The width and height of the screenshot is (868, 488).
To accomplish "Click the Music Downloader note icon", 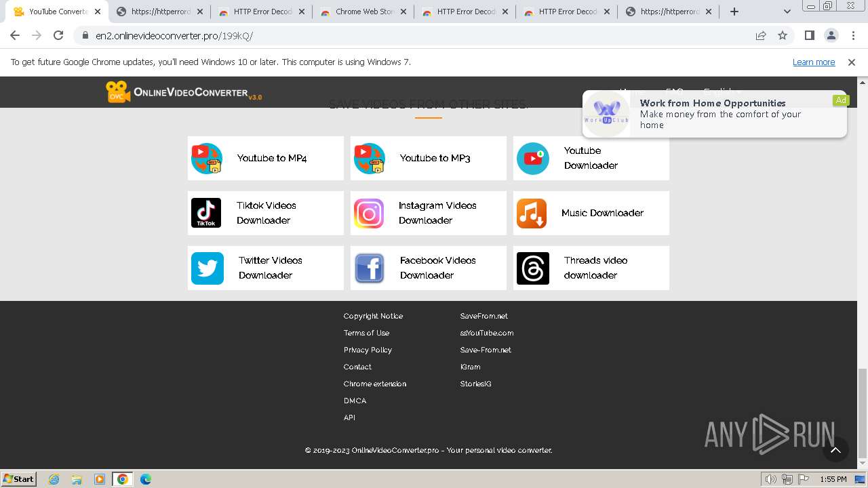I will click(x=532, y=213).
